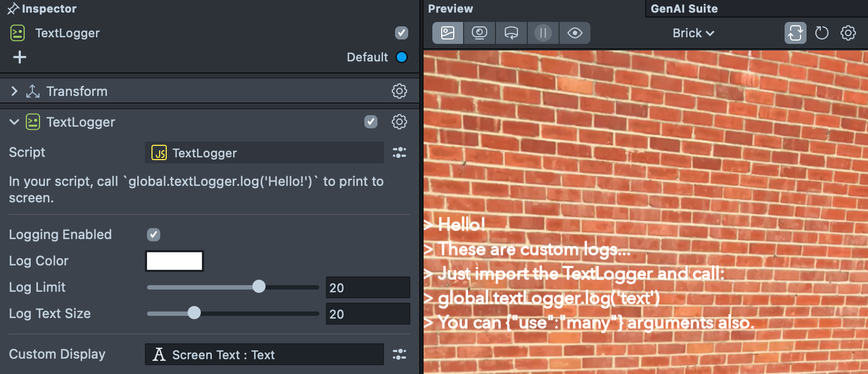Click the text icon in Custom Display field

coord(159,354)
